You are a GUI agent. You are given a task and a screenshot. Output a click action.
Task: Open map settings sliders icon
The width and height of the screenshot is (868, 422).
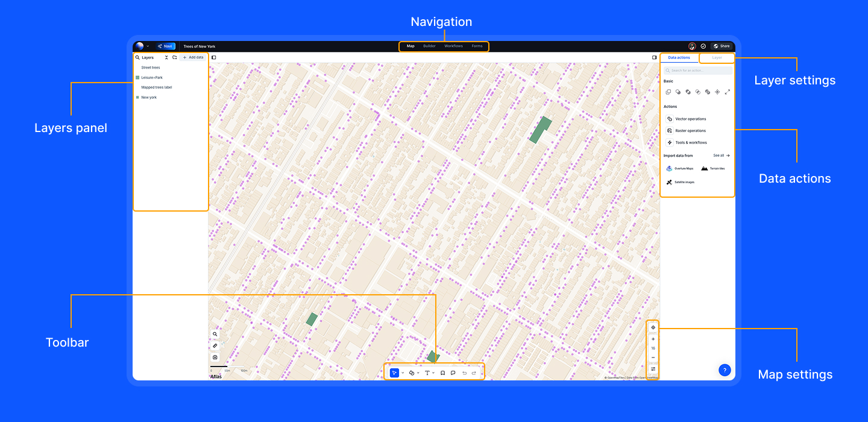click(653, 369)
